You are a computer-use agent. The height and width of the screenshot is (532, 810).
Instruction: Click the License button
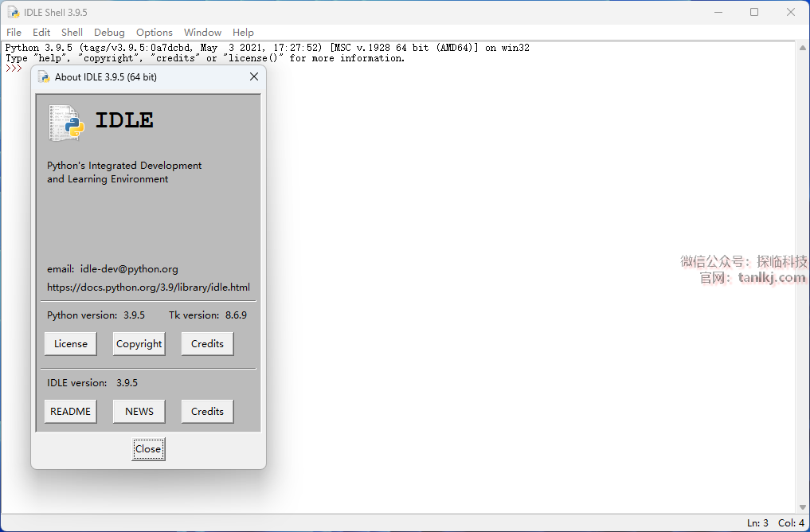[71, 344]
